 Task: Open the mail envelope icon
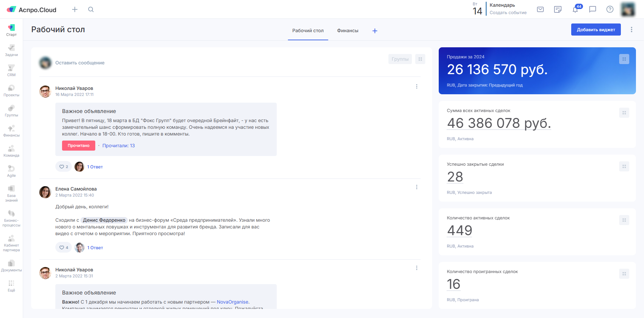click(x=540, y=9)
